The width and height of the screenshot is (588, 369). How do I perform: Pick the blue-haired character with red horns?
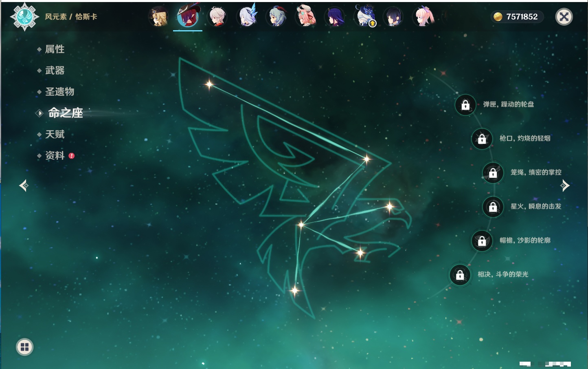tap(276, 17)
